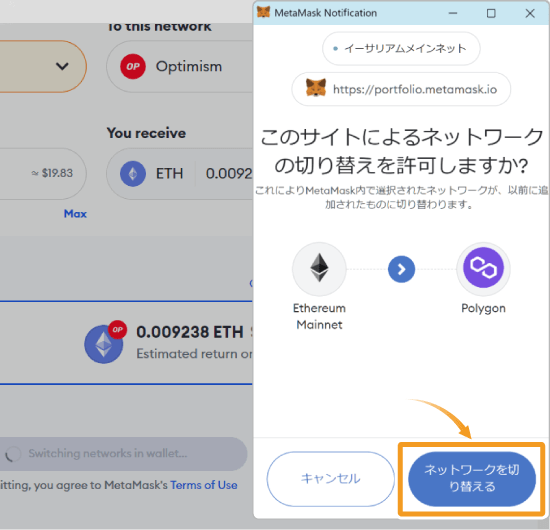Expand the dropdown chevron in orange-bordered field
Viewport: 550px width, 530px height.
coord(62,66)
